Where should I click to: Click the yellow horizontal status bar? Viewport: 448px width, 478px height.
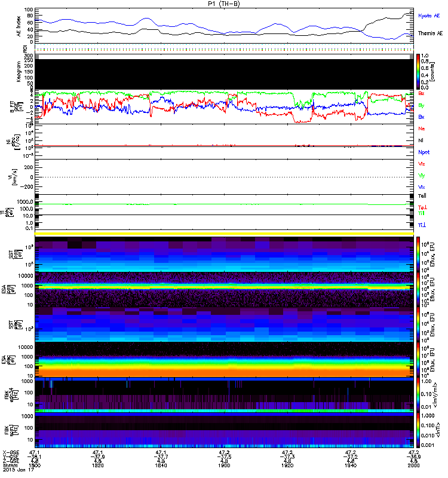[x=225, y=233]
